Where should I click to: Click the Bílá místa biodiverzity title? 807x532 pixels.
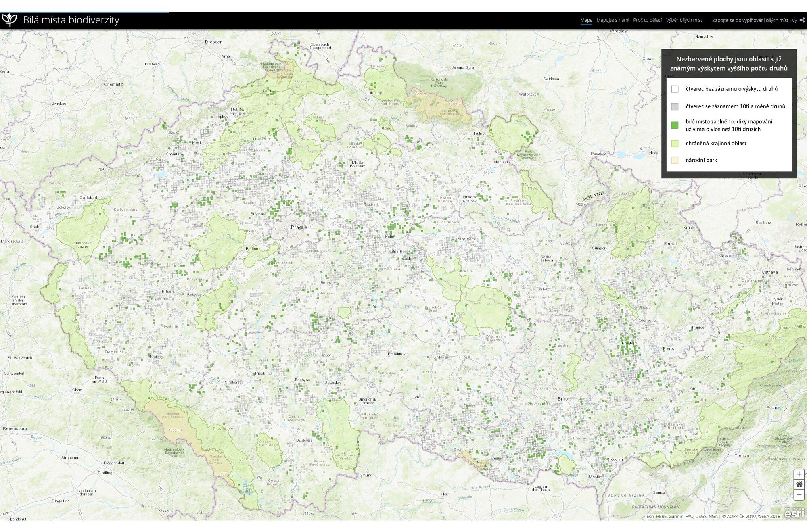pos(71,20)
